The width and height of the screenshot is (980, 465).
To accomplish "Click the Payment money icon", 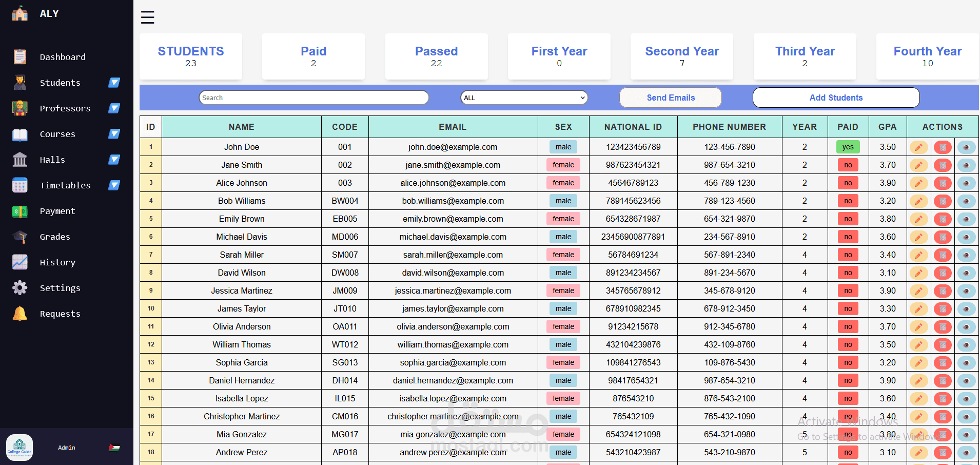I will coord(20,211).
